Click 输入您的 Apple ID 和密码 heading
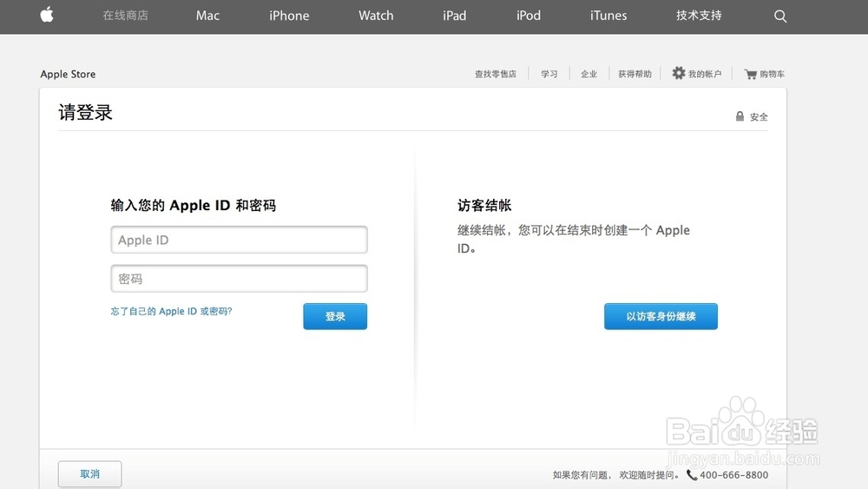This screenshot has width=868, height=489. [194, 206]
